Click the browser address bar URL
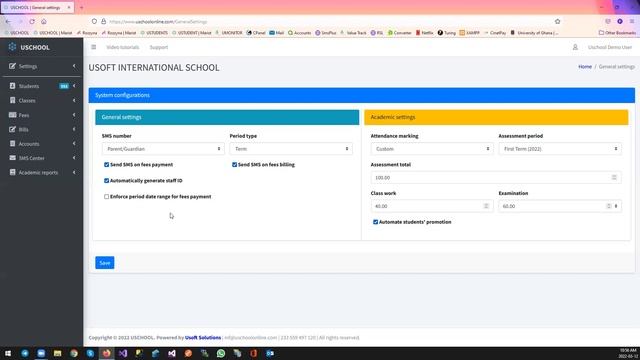 pos(158,21)
